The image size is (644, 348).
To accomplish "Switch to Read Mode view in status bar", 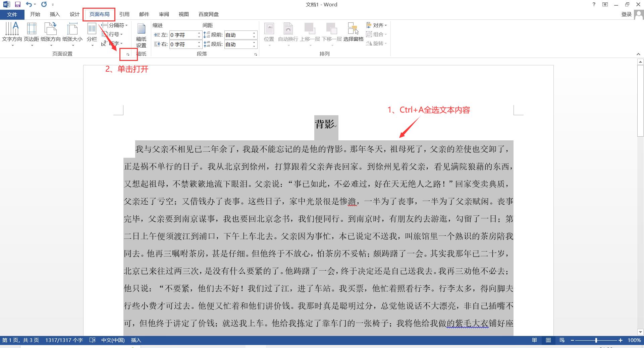I will [x=535, y=340].
